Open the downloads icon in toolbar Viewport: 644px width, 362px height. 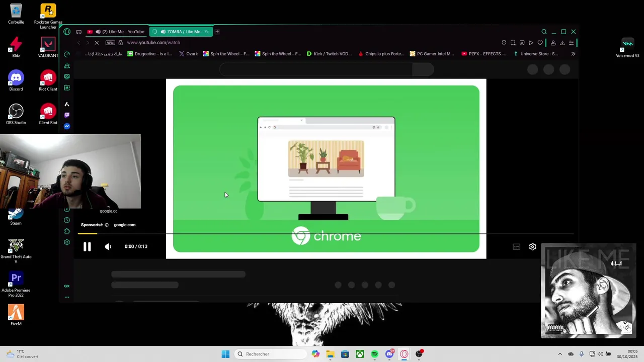tap(562, 43)
